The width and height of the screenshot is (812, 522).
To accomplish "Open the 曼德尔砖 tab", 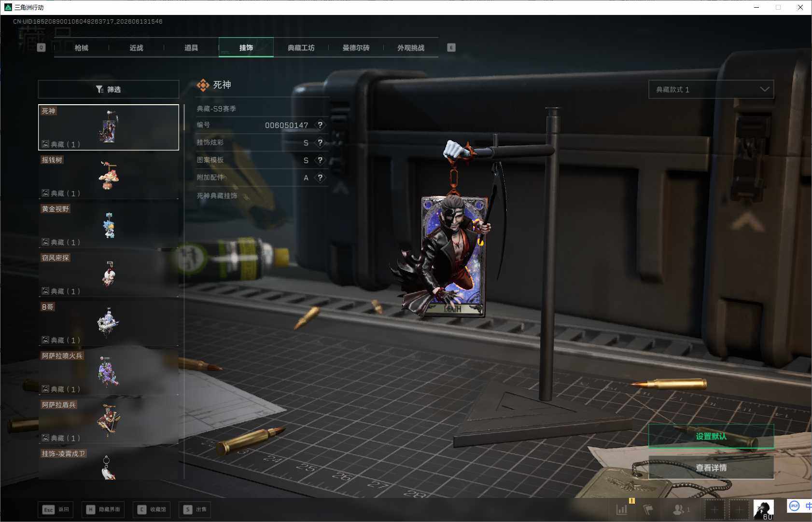I will click(356, 48).
